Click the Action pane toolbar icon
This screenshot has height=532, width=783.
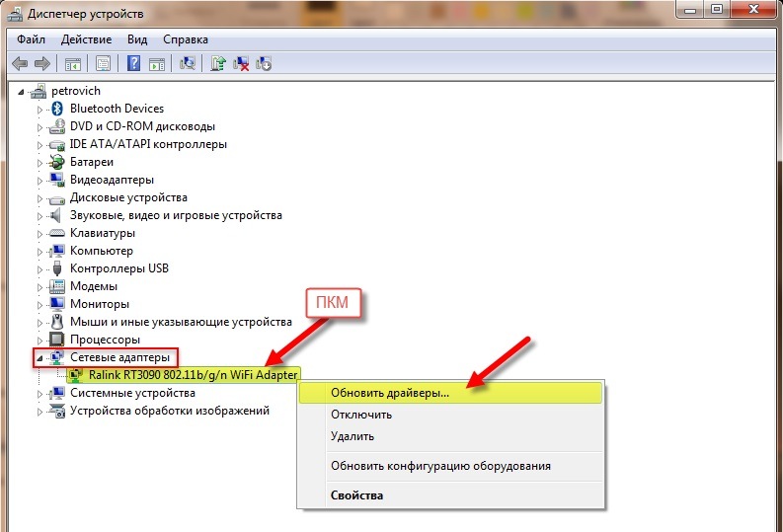click(157, 64)
